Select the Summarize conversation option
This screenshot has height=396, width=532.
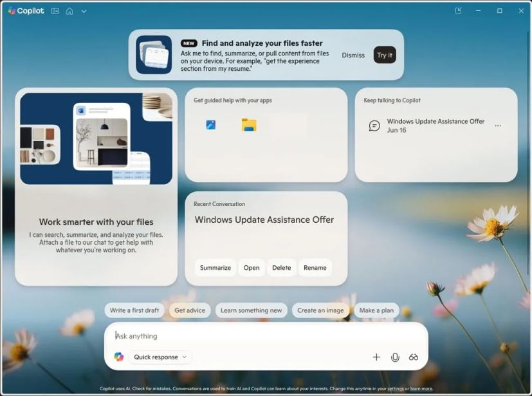pyautogui.click(x=215, y=268)
